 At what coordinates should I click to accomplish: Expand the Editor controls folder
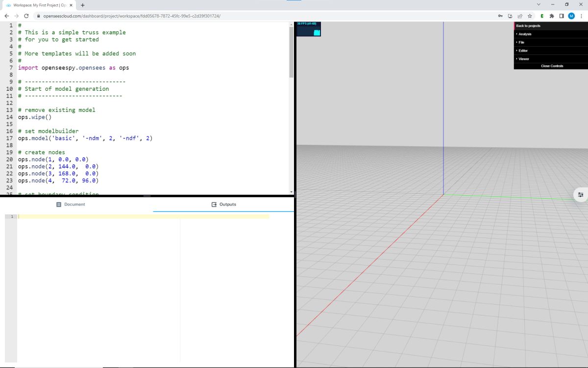pyautogui.click(x=551, y=51)
